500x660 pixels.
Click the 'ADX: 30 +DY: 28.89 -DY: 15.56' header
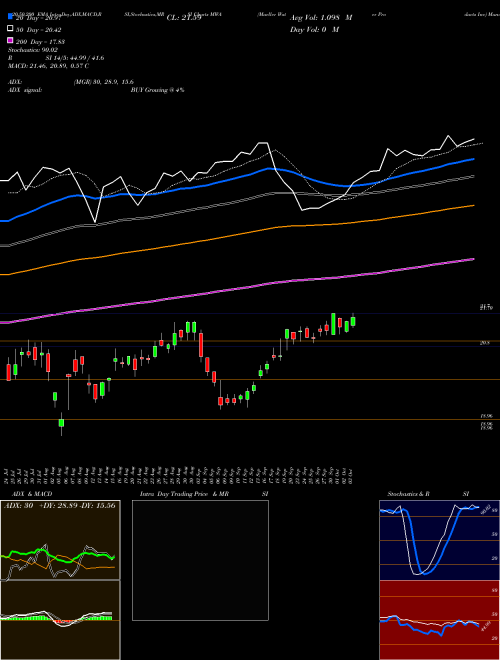(60, 505)
